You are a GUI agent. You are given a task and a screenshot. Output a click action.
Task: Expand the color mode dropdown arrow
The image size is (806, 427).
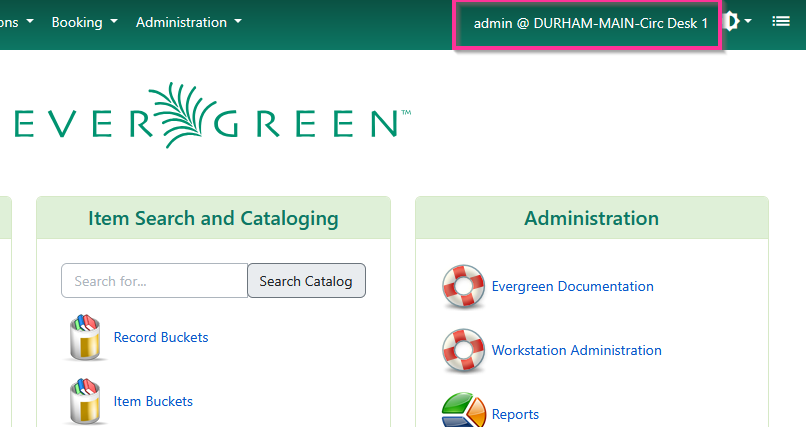(x=748, y=22)
